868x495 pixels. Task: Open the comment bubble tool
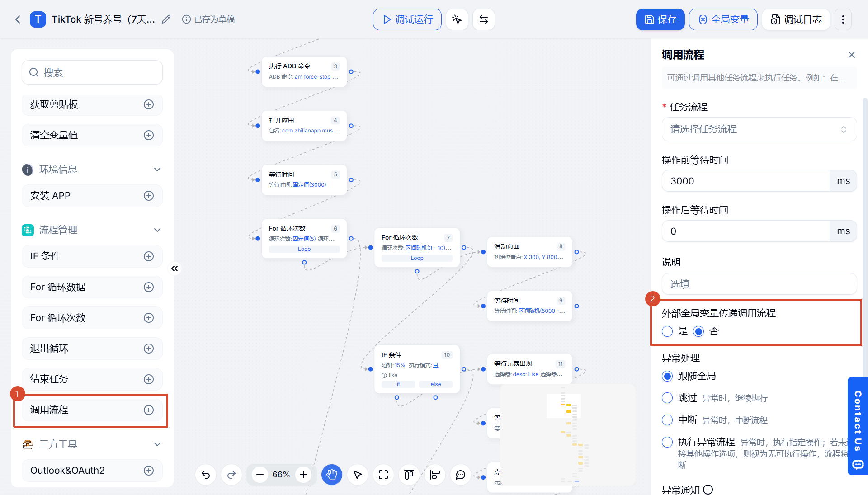click(461, 475)
